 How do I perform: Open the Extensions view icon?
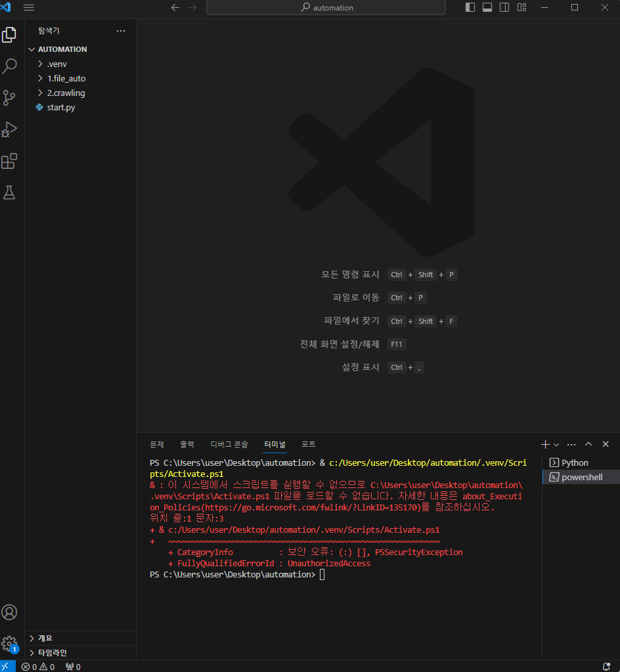(x=9, y=161)
